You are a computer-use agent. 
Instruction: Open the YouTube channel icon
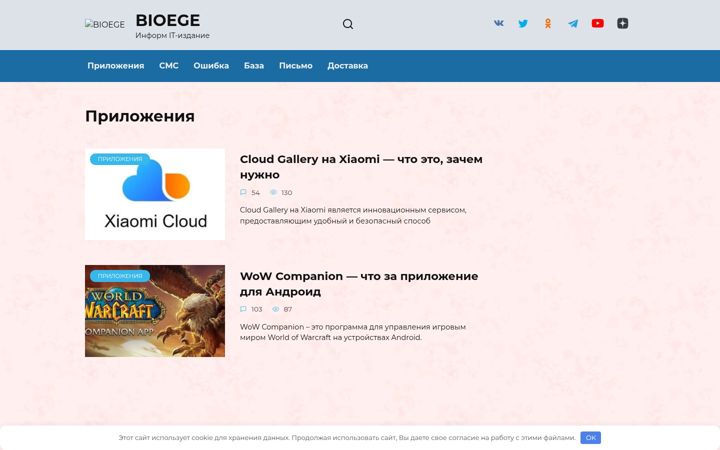597,23
